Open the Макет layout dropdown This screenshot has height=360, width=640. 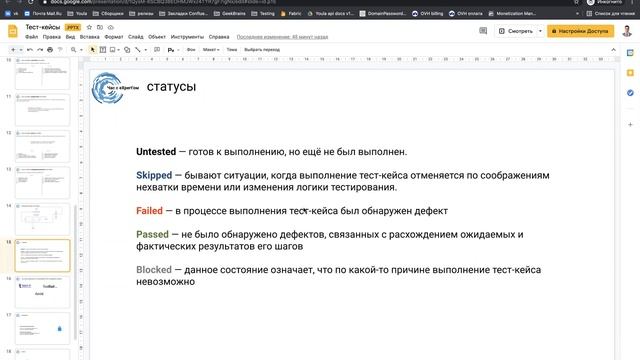coord(211,50)
